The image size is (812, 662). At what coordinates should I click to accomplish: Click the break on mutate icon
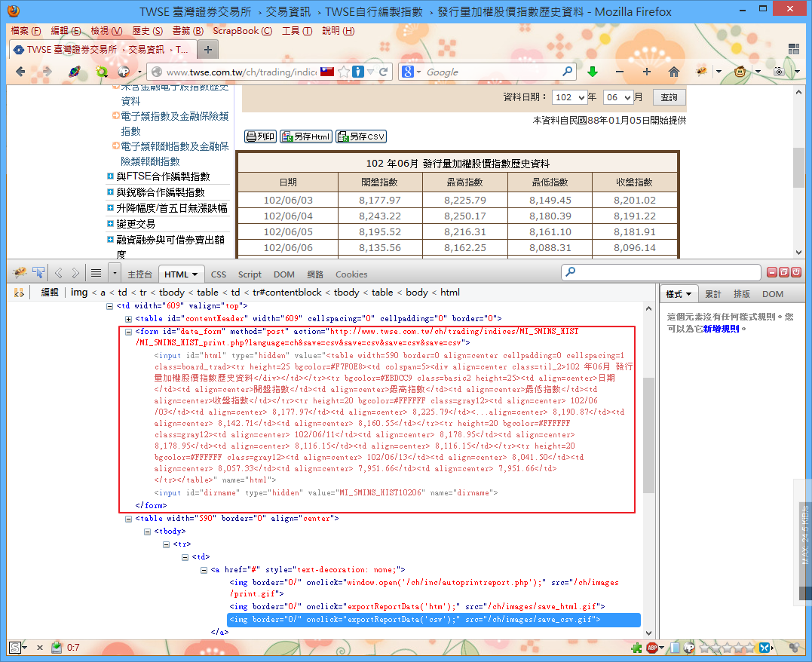19,293
